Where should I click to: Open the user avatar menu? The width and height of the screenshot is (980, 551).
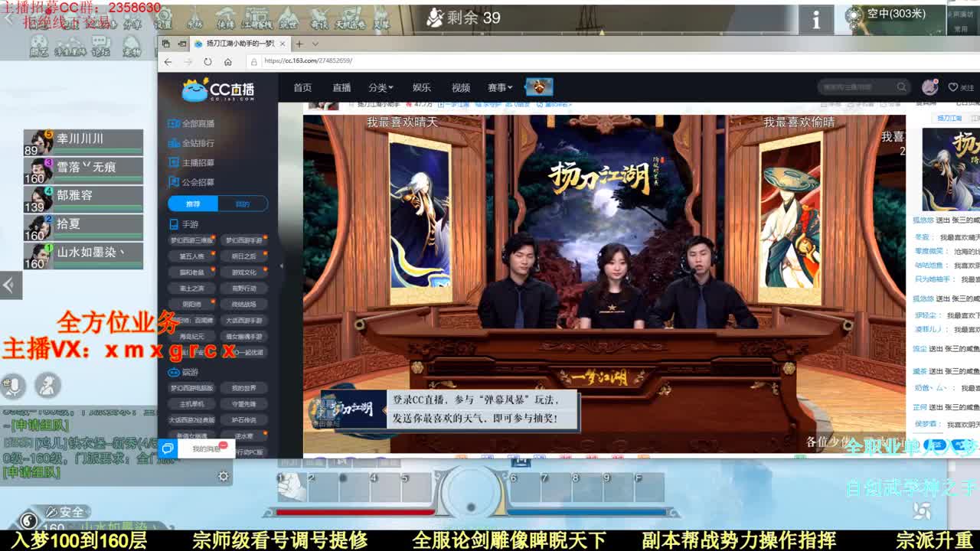(x=929, y=86)
